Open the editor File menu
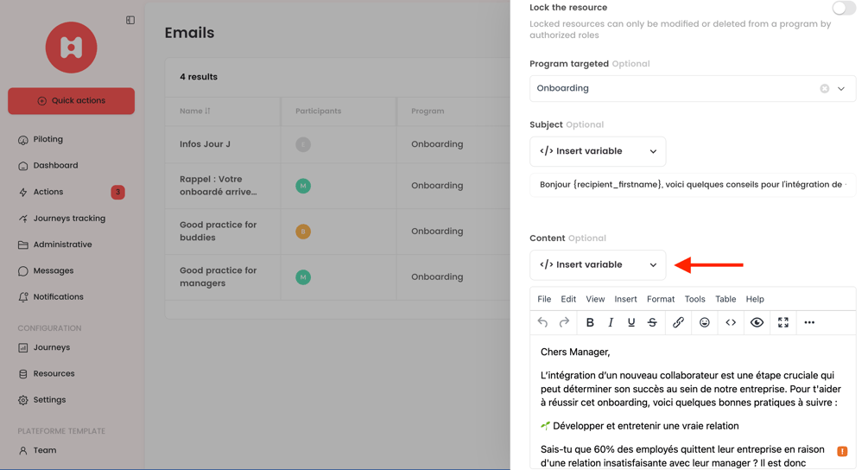The image size is (868, 470). (544, 299)
